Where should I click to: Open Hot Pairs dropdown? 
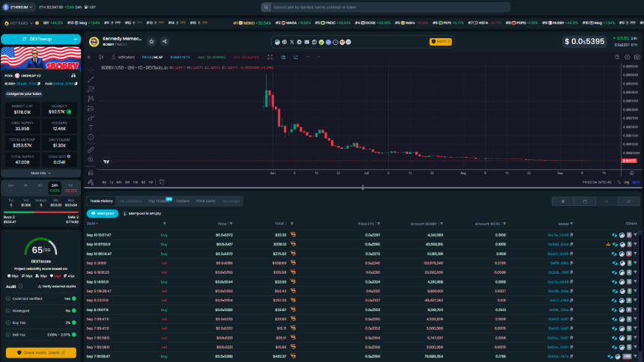(19, 23)
